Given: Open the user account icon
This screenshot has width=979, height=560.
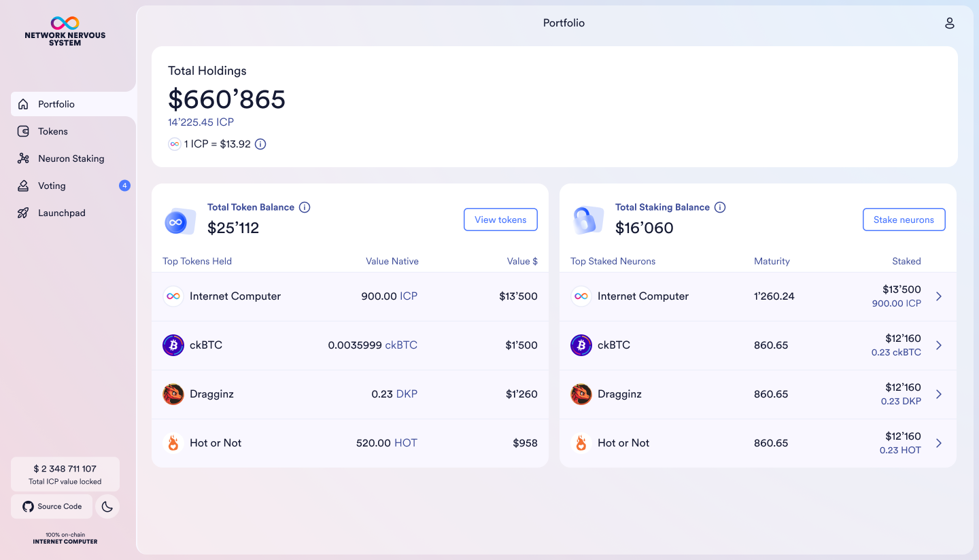Looking at the screenshot, I should click(x=950, y=23).
